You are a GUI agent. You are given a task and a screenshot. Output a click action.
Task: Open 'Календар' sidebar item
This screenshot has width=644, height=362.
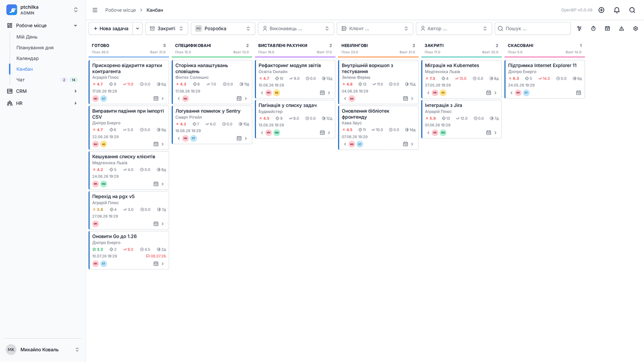pyautogui.click(x=28, y=58)
